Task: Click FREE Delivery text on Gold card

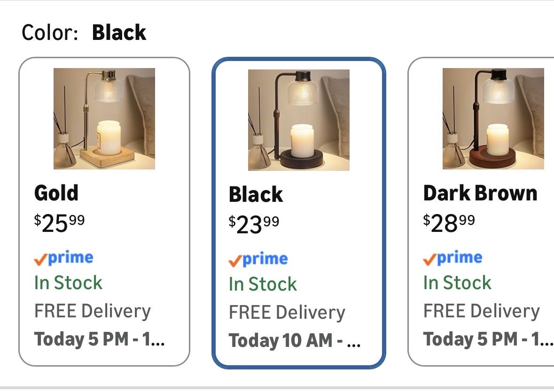Action: 93,311
